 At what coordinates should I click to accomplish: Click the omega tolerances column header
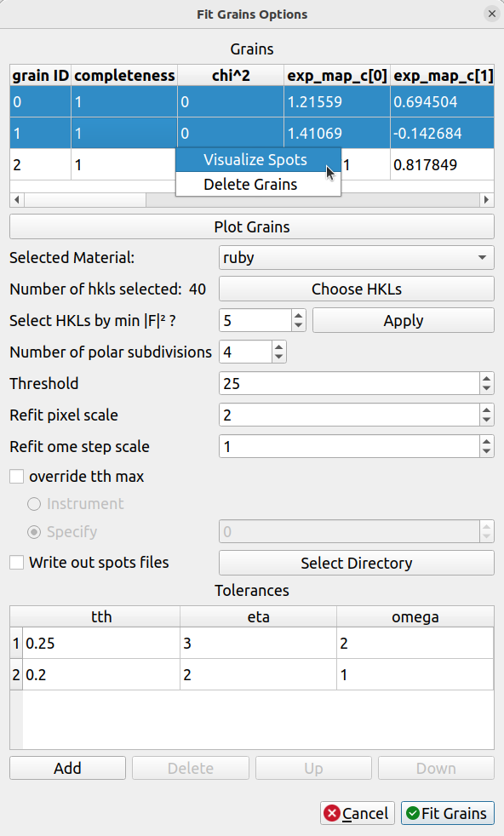pos(415,617)
